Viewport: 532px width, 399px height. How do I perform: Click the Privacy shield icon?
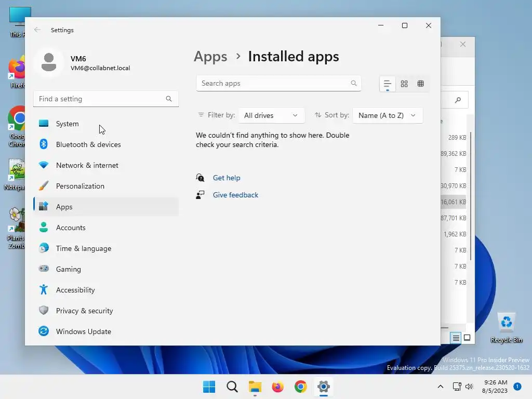(x=44, y=311)
